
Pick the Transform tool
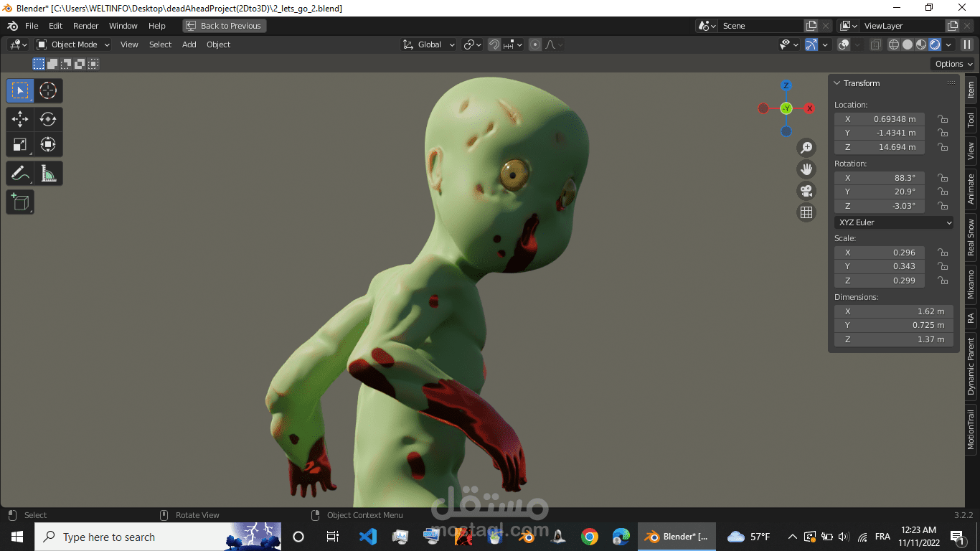[48, 144]
